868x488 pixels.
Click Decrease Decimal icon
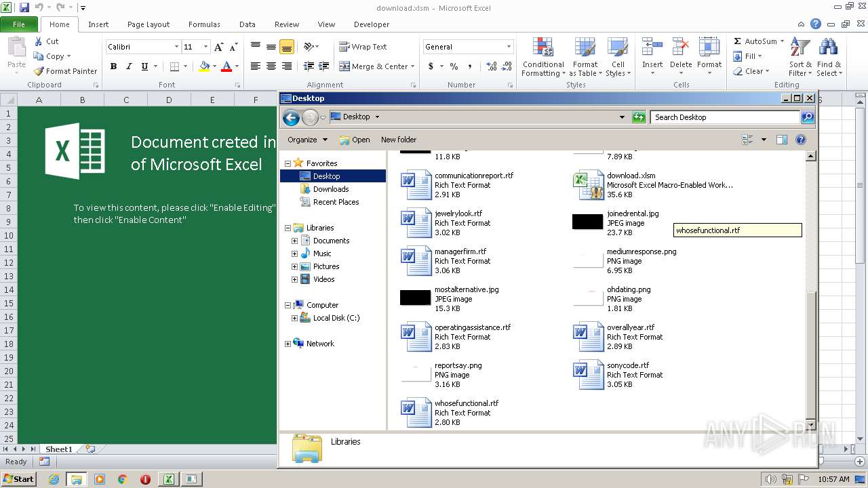click(x=507, y=66)
